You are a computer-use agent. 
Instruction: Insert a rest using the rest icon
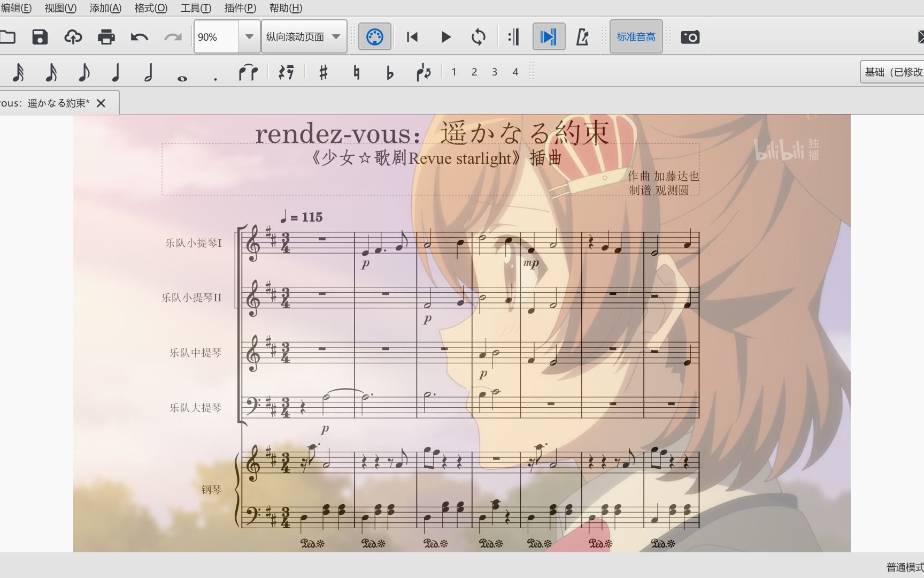tap(286, 72)
